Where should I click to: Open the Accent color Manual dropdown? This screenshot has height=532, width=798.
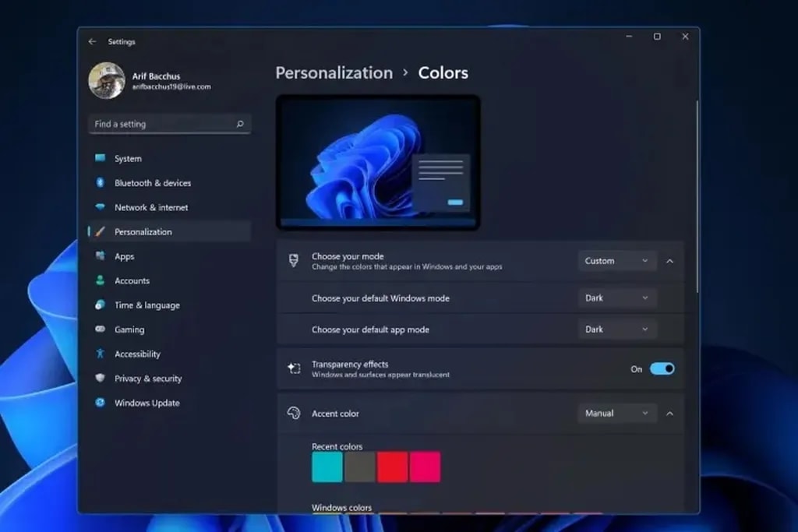point(617,414)
